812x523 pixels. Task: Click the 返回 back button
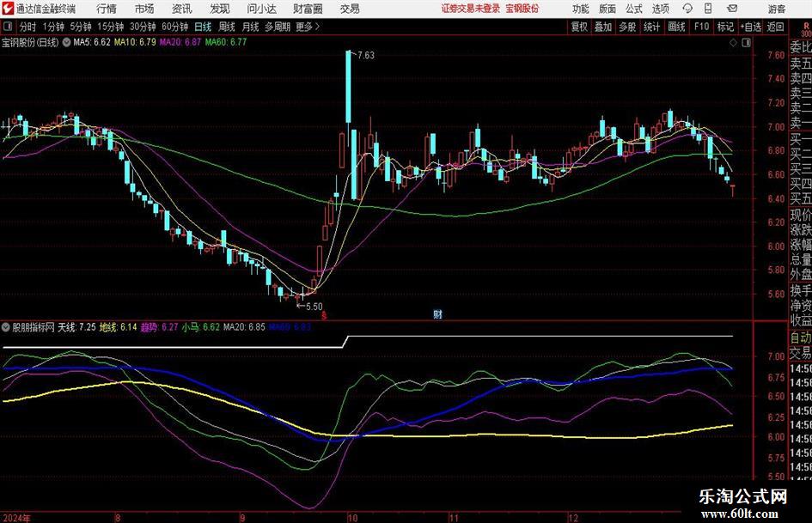[775, 27]
